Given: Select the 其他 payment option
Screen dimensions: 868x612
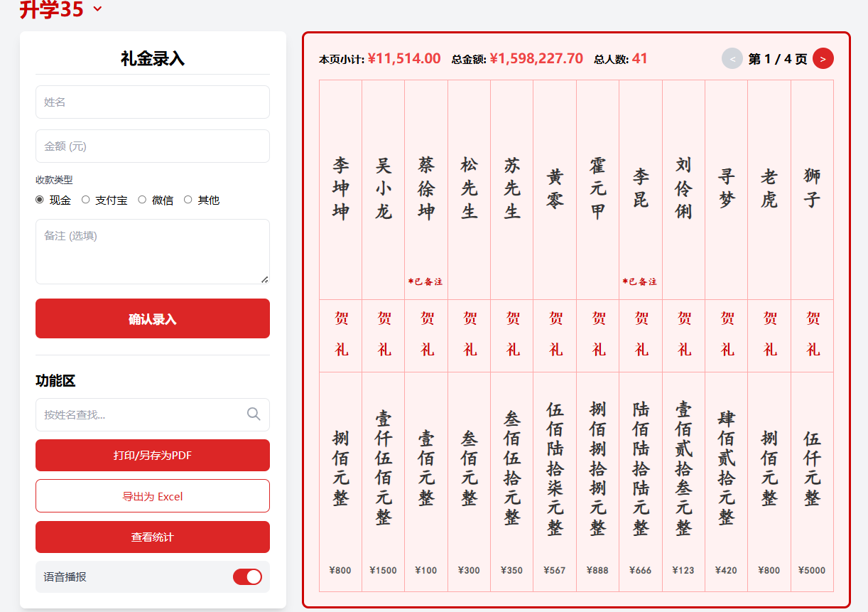Looking at the screenshot, I should click(188, 200).
